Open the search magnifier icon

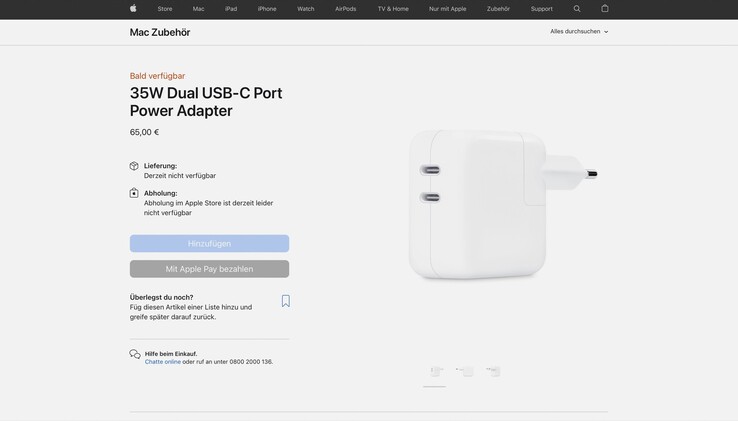click(x=577, y=8)
